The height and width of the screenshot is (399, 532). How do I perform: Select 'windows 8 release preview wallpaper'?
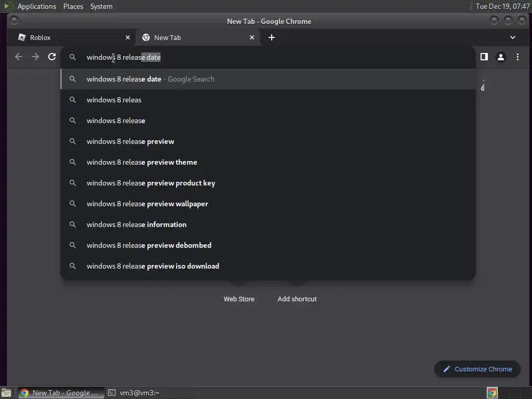(268, 204)
